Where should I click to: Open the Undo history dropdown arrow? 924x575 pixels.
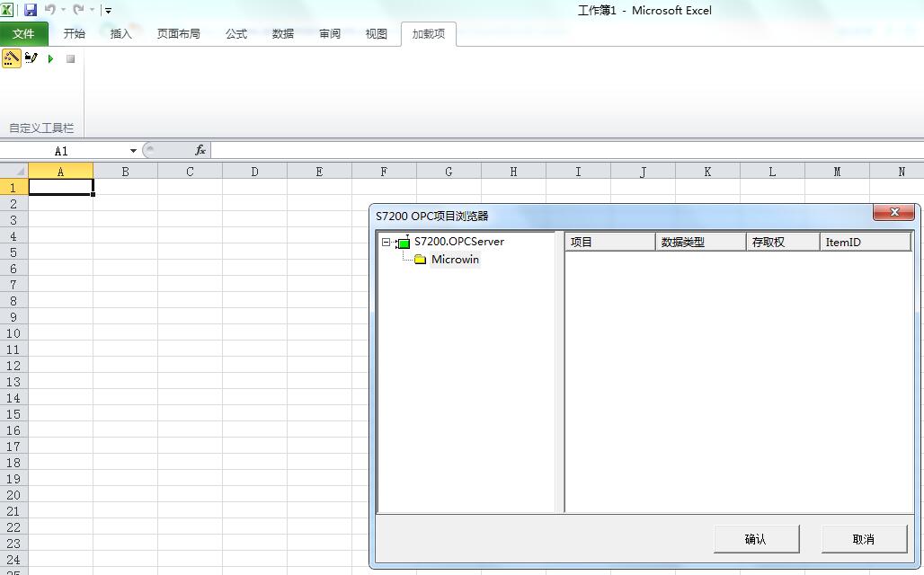point(63,10)
